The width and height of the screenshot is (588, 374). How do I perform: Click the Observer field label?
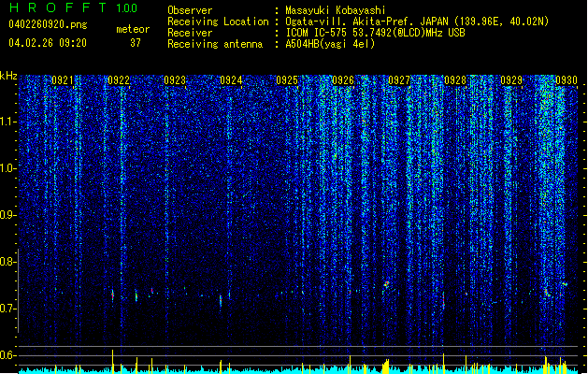(x=190, y=10)
